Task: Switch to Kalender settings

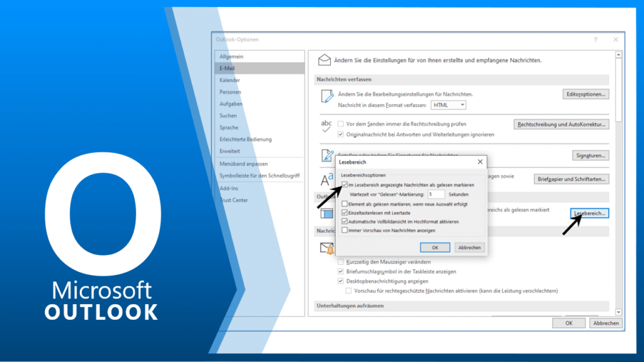Action: point(230,80)
